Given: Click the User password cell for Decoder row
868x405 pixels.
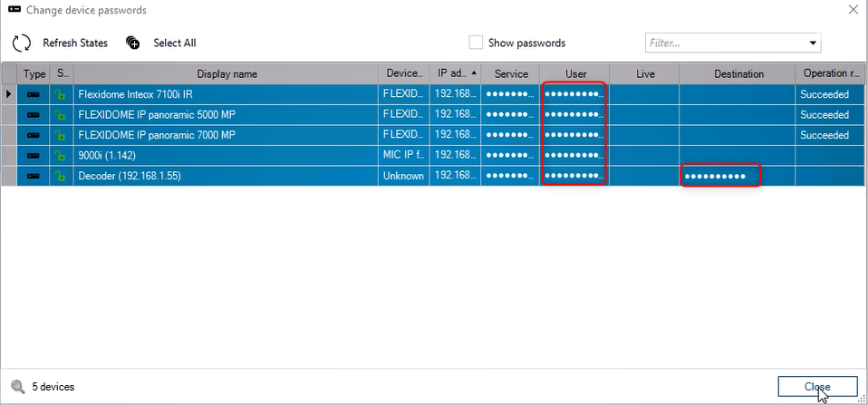Looking at the screenshot, I should 574,176.
